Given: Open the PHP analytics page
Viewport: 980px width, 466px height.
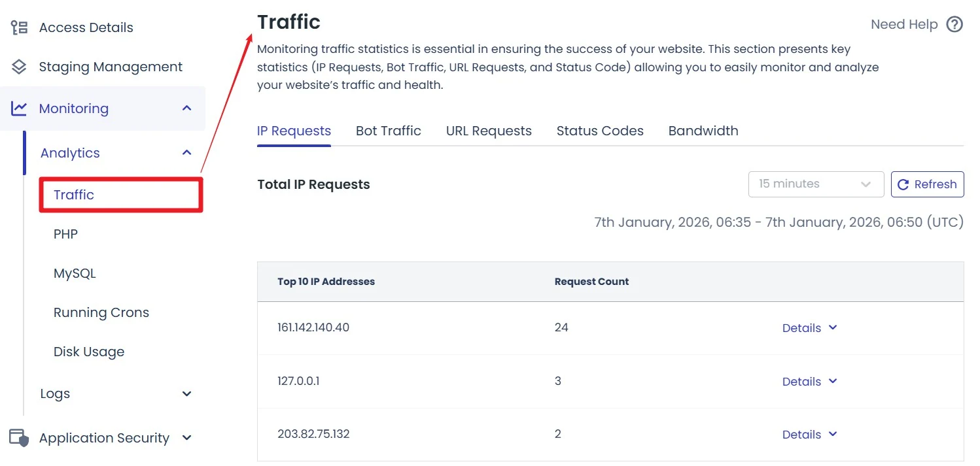Looking at the screenshot, I should [65, 234].
